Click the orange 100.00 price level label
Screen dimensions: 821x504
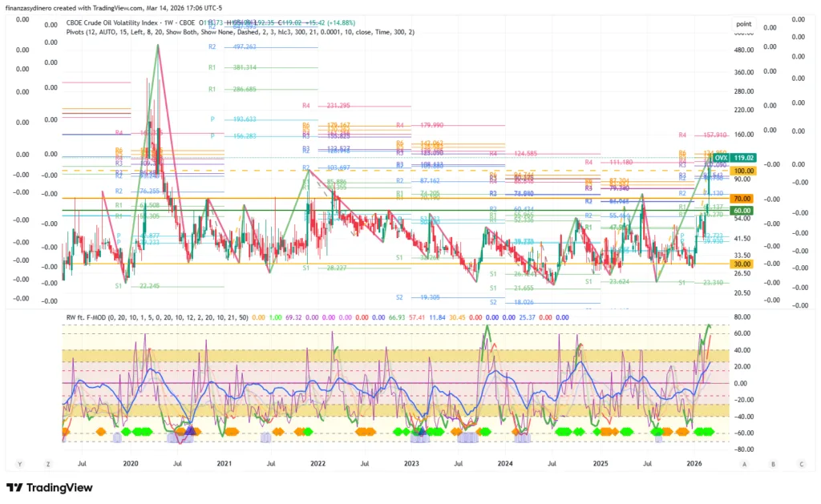click(x=742, y=171)
